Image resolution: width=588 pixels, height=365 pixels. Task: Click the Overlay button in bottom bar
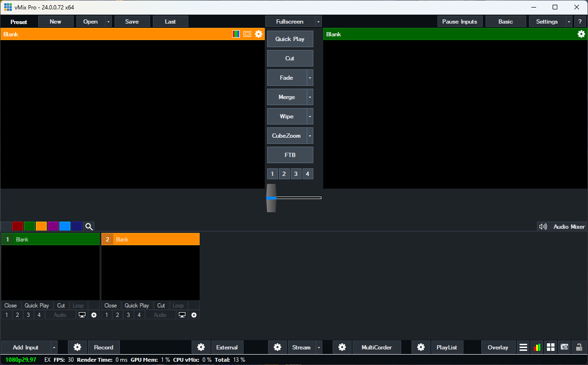click(498, 347)
